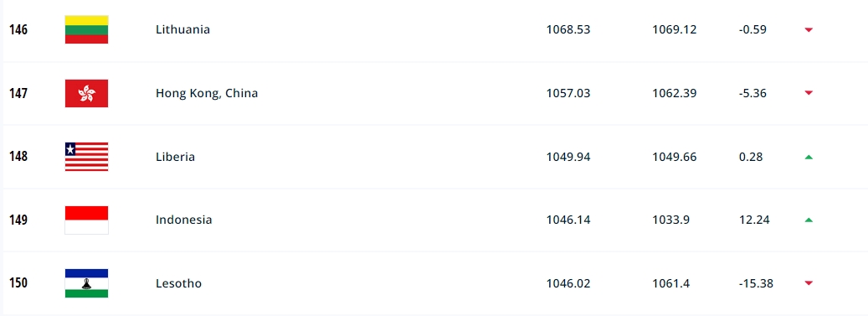Open the Indonesia team page

(184, 220)
